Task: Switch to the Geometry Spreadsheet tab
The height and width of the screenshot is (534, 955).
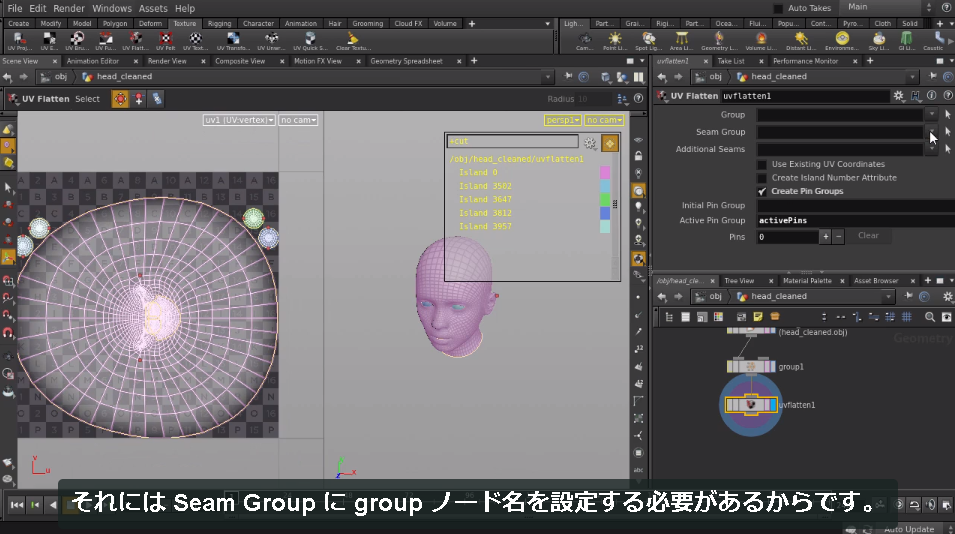Action: coord(406,61)
